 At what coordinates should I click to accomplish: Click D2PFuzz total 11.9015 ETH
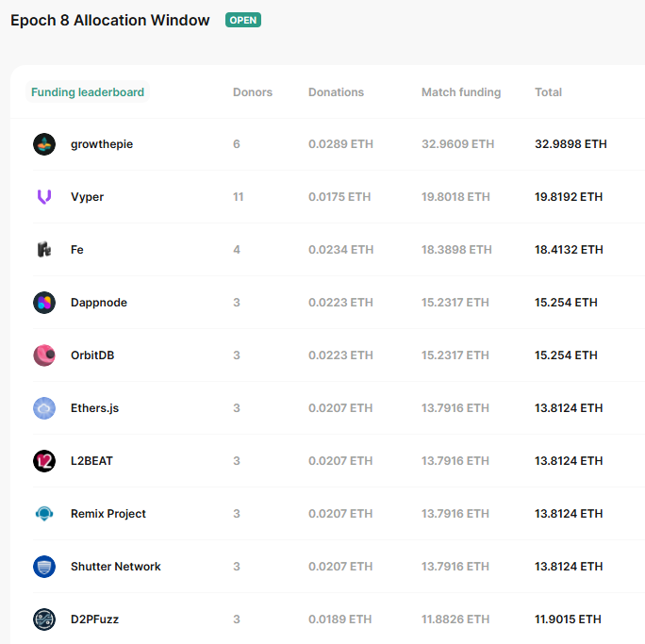point(568,619)
